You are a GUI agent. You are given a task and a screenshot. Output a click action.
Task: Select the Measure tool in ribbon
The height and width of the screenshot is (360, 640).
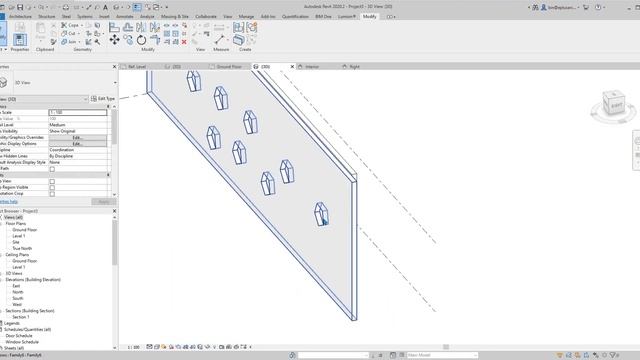220,40
